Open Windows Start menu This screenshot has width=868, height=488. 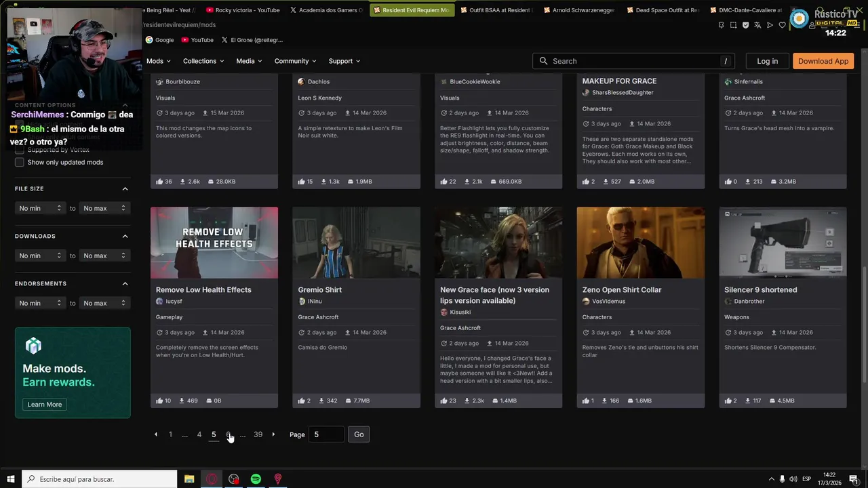tap(10, 479)
